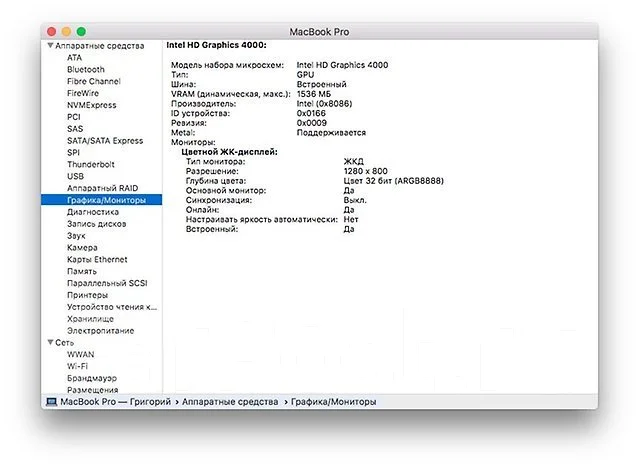Open Fibre Channel hardware entry
This screenshot has height=469, width=640.
click(x=94, y=81)
